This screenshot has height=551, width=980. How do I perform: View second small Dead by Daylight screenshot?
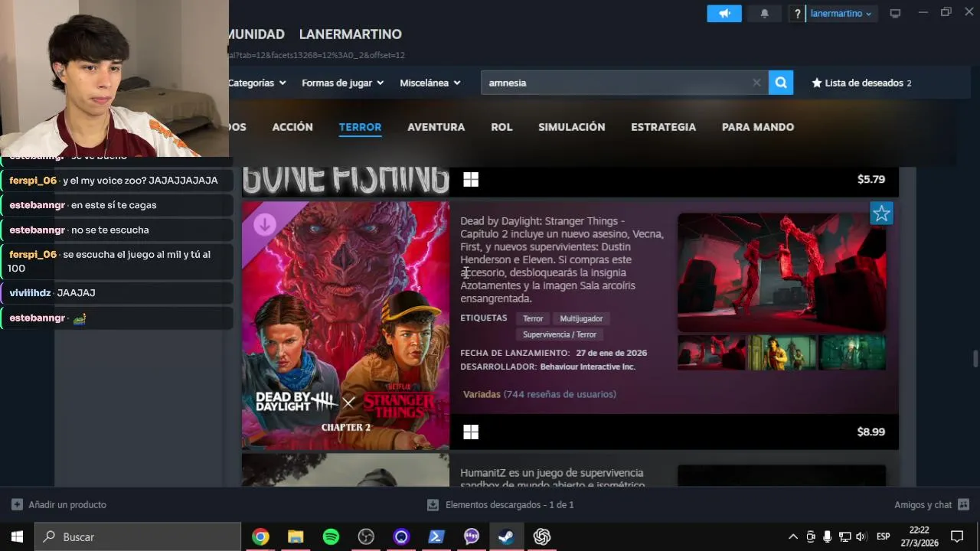pos(782,353)
